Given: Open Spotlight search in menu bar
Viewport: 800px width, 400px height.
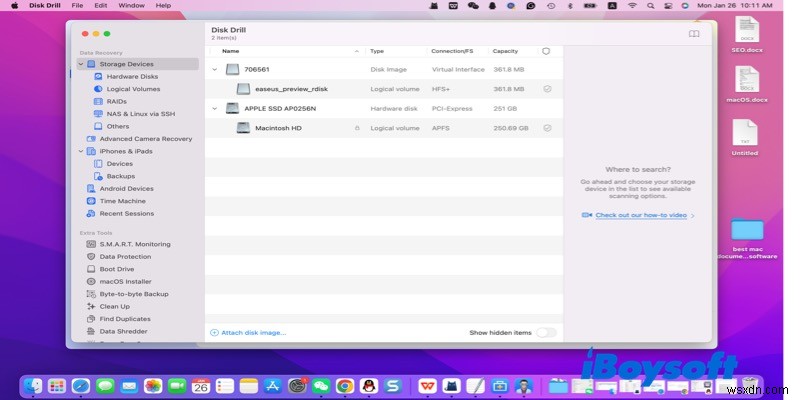Looking at the screenshot, I should click(650, 6).
